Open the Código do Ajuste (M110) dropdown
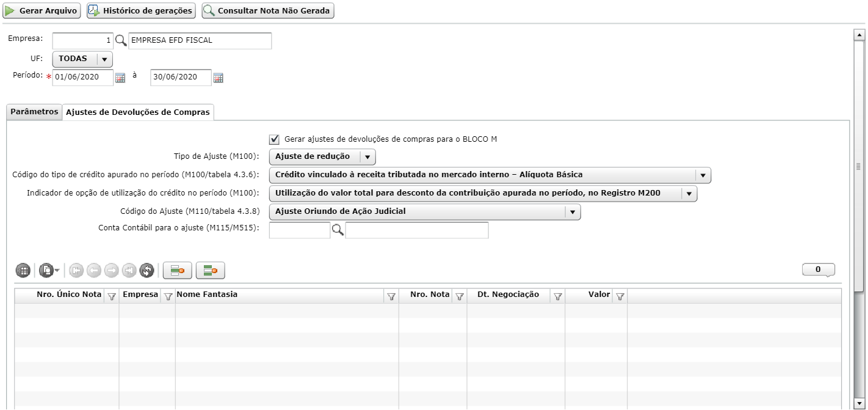The width and height of the screenshot is (868, 410). (x=425, y=211)
